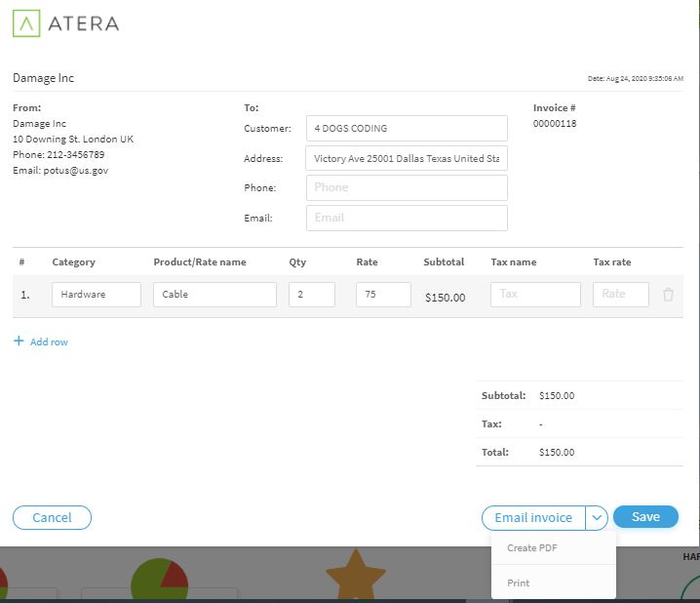Click the Product/Rate name column header
700x603 pixels.
(x=200, y=262)
